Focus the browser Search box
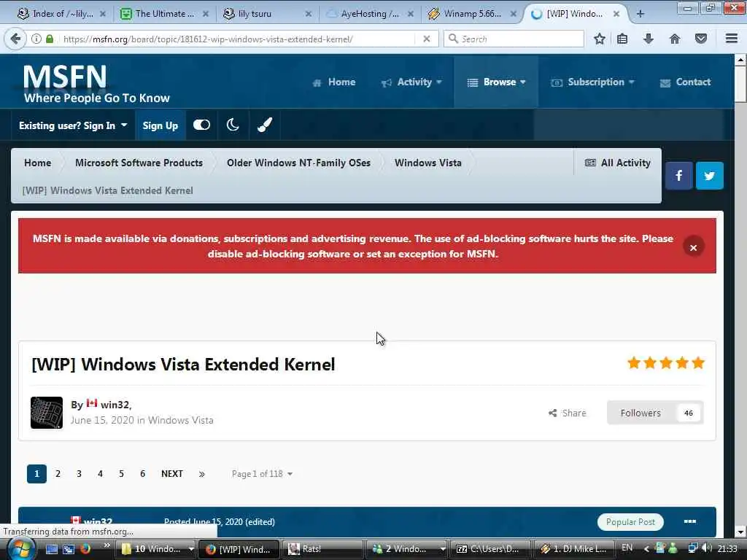Screen dimensions: 747x560 coord(514,39)
